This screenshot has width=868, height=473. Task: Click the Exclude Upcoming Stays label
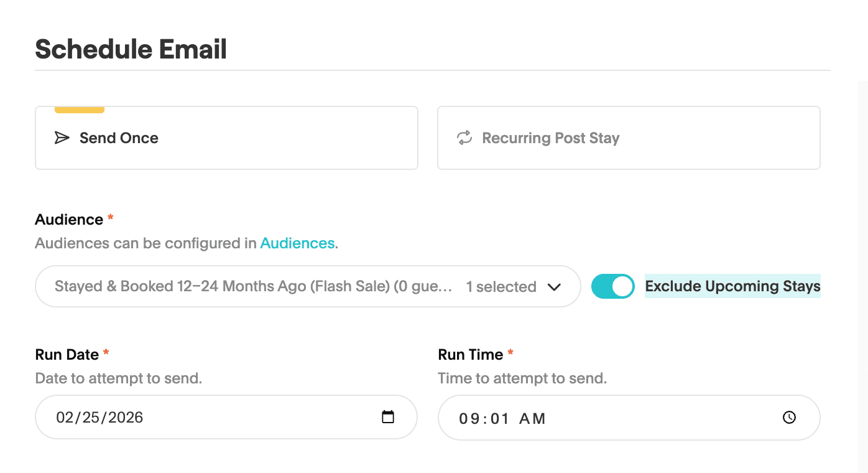pyautogui.click(x=732, y=286)
